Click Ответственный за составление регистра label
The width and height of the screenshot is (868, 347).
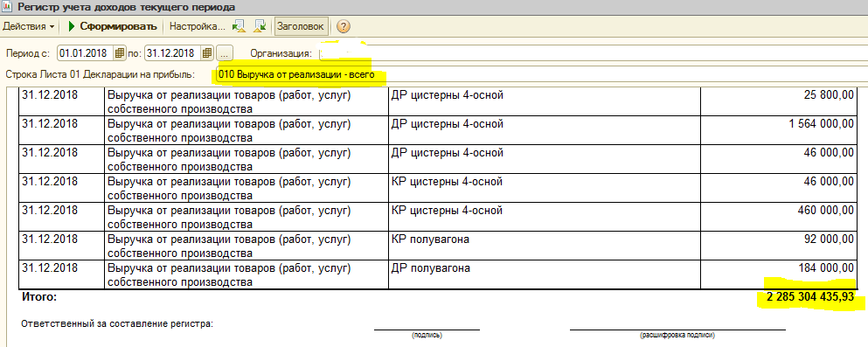(117, 323)
